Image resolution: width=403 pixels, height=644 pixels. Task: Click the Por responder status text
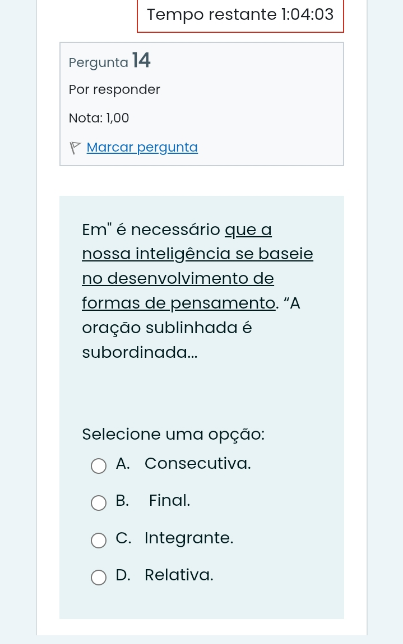(115, 90)
